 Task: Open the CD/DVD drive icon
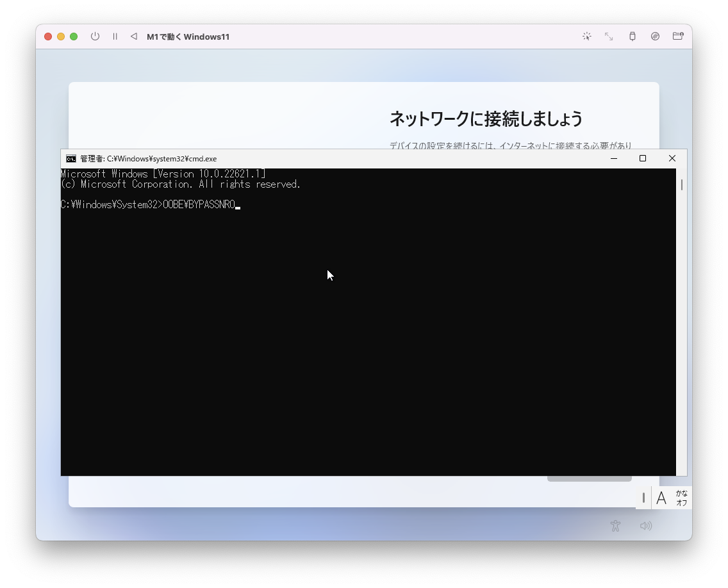655,37
